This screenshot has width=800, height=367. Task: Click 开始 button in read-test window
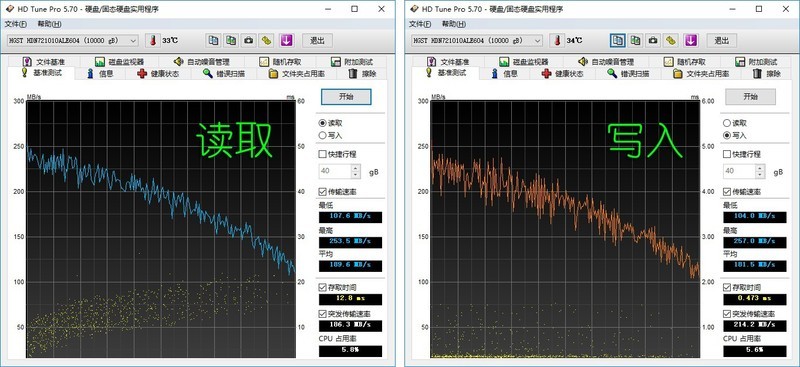click(346, 96)
